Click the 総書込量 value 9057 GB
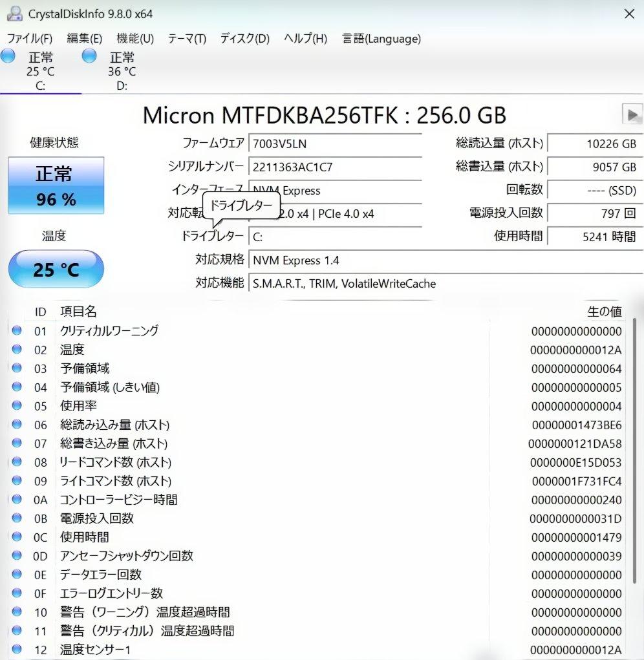 (595, 167)
